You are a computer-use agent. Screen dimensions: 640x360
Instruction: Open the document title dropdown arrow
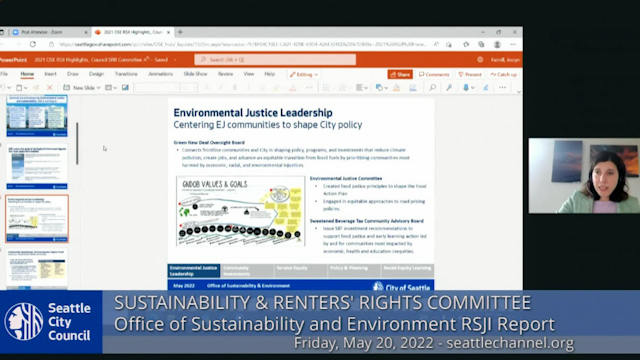(x=175, y=60)
